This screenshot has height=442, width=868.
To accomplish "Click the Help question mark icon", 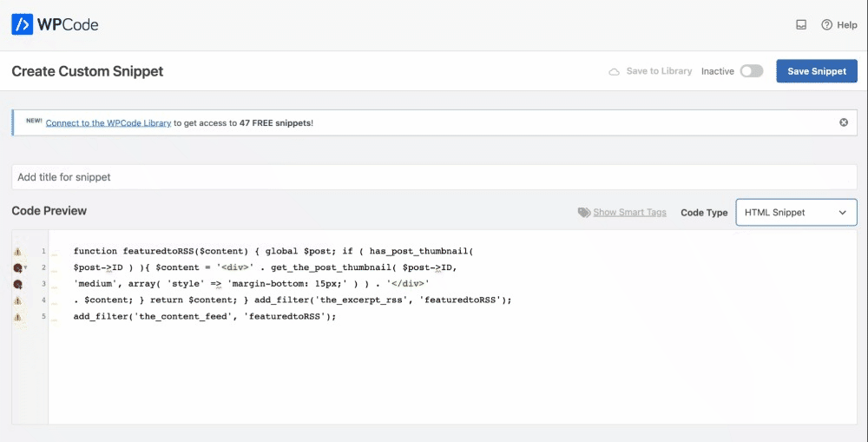I will (x=827, y=25).
